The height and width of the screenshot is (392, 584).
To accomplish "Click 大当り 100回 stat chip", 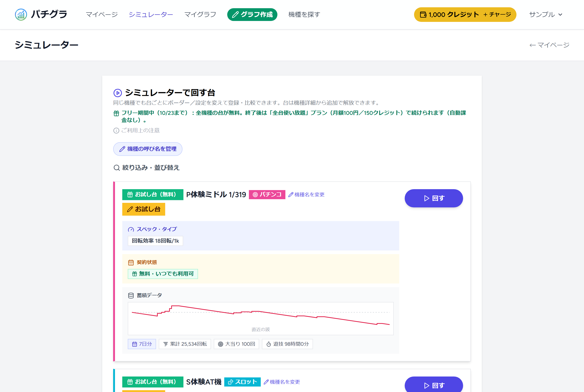I will pos(237,344).
